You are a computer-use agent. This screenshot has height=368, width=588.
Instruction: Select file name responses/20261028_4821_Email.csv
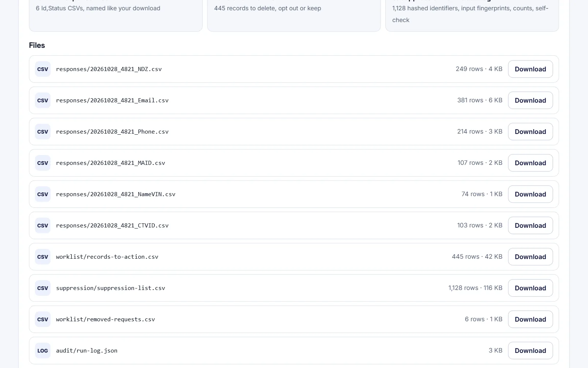(x=112, y=100)
